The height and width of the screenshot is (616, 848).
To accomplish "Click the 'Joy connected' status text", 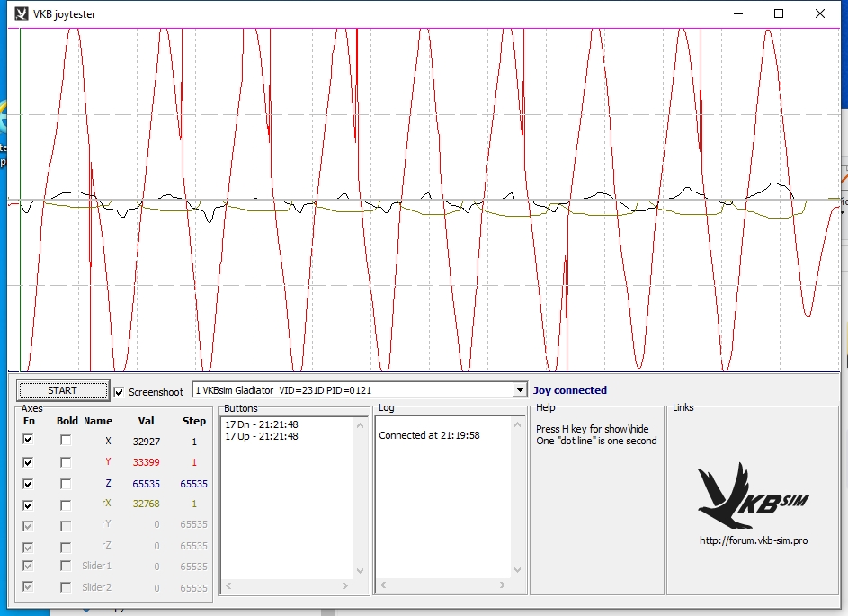I will (570, 390).
